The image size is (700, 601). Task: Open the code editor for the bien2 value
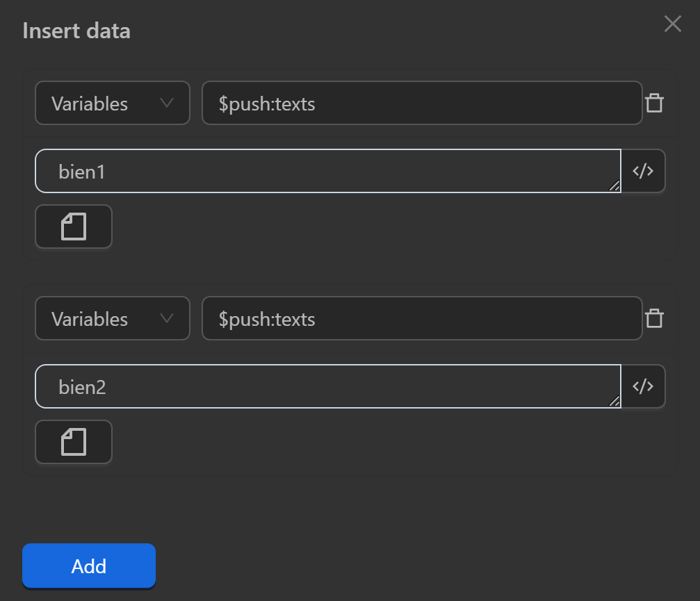[x=642, y=386]
